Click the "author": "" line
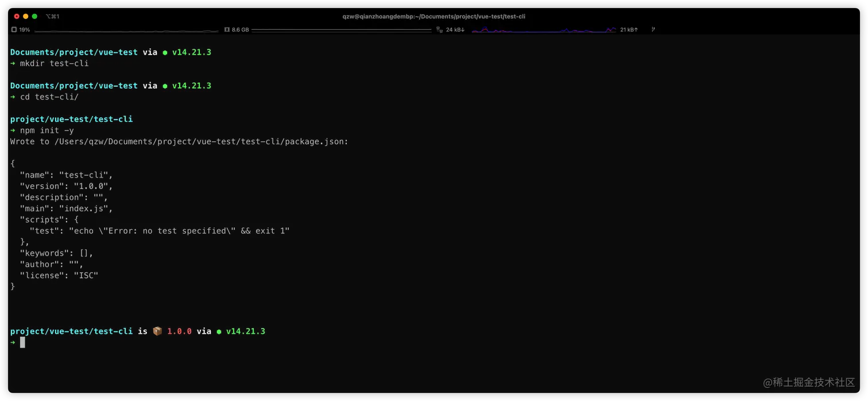 coord(52,264)
